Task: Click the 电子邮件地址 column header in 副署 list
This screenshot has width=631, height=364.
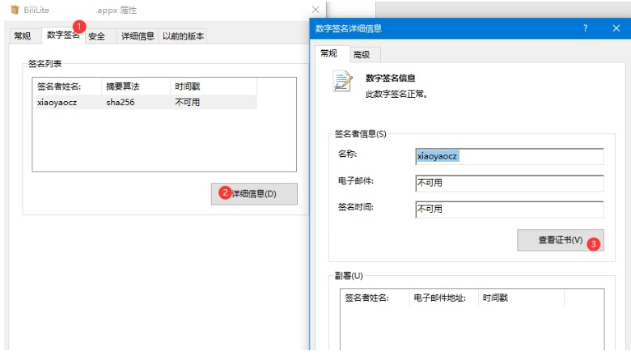Action: (444, 298)
